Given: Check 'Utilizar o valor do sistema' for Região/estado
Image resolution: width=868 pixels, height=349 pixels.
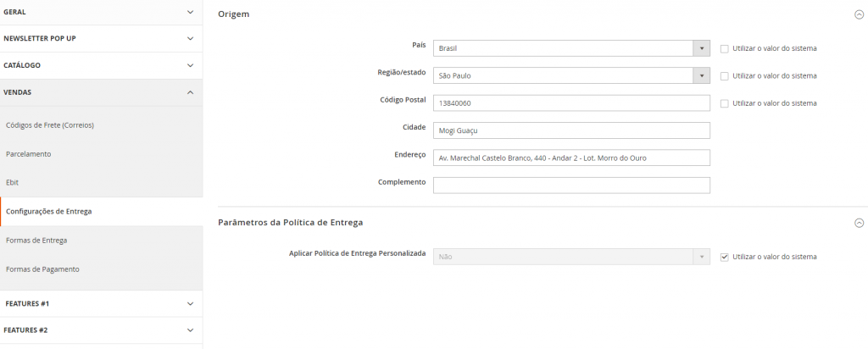Looking at the screenshot, I should click(x=724, y=75).
